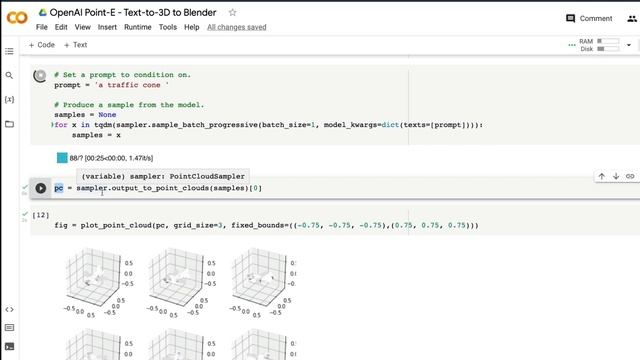Copy link to cell icon
This screenshot has width=640, height=360.
630,176
